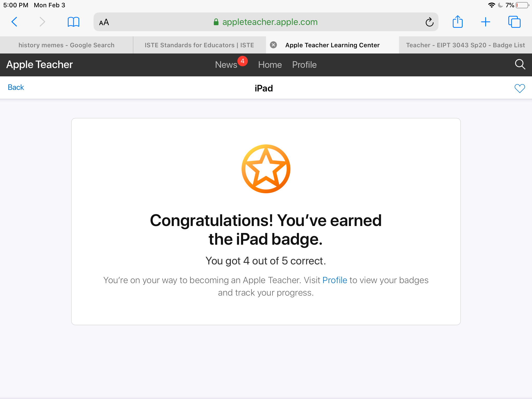Go to Home in Apple Teacher navigation
This screenshot has height=399, width=532.
[270, 65]
